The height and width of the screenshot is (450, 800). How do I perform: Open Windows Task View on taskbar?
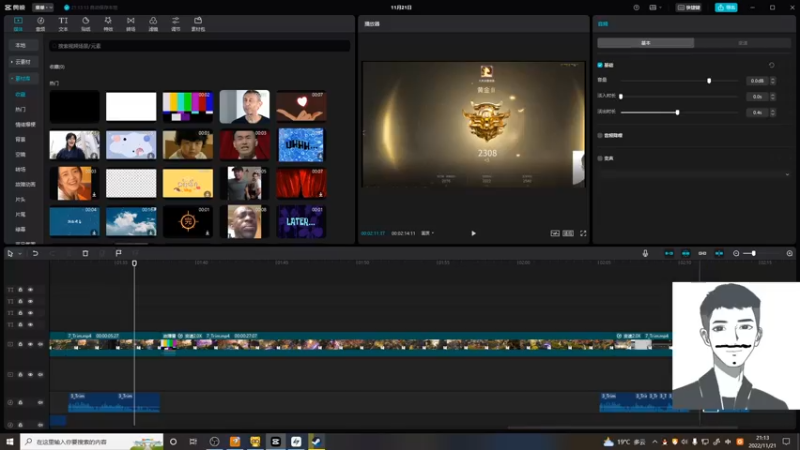[x=193, y=441]
